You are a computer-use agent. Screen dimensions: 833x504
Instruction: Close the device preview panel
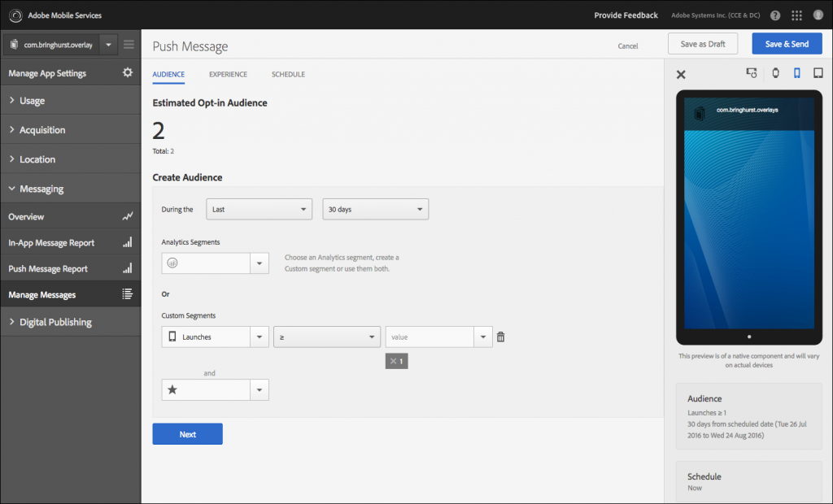681,73
